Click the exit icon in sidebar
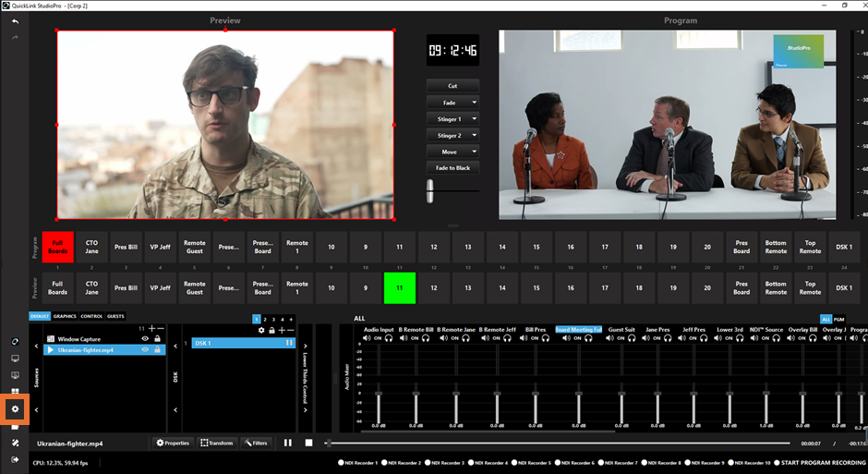Viewport: 868px width, 474px height. point(15,459)
